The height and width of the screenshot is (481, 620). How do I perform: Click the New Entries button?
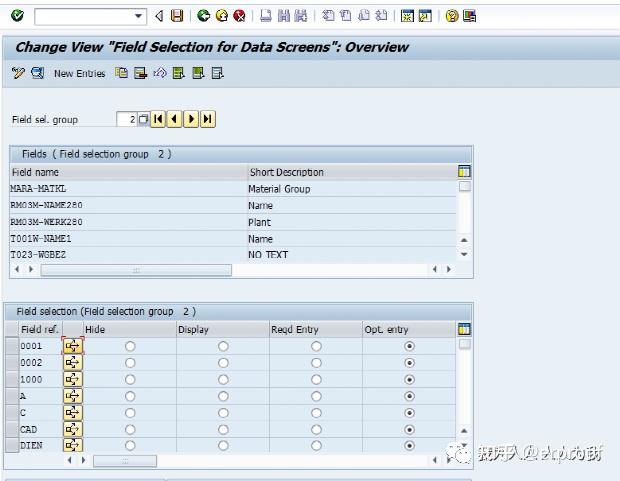79,74
